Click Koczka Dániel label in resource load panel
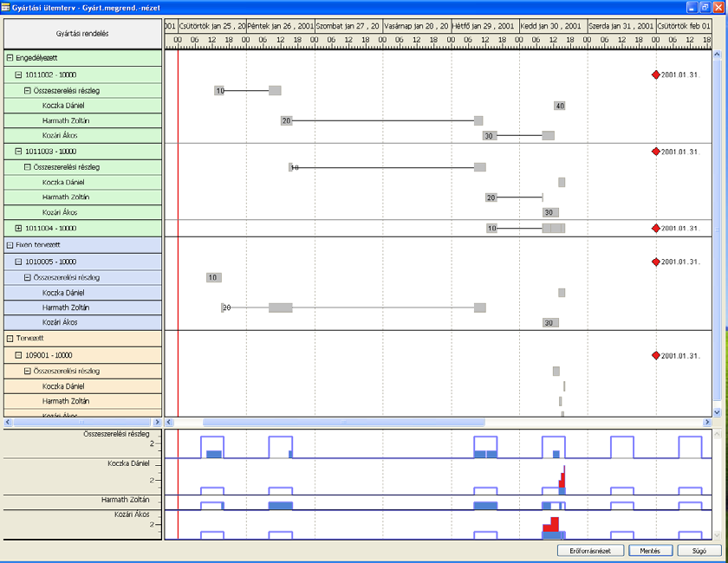 128,463
